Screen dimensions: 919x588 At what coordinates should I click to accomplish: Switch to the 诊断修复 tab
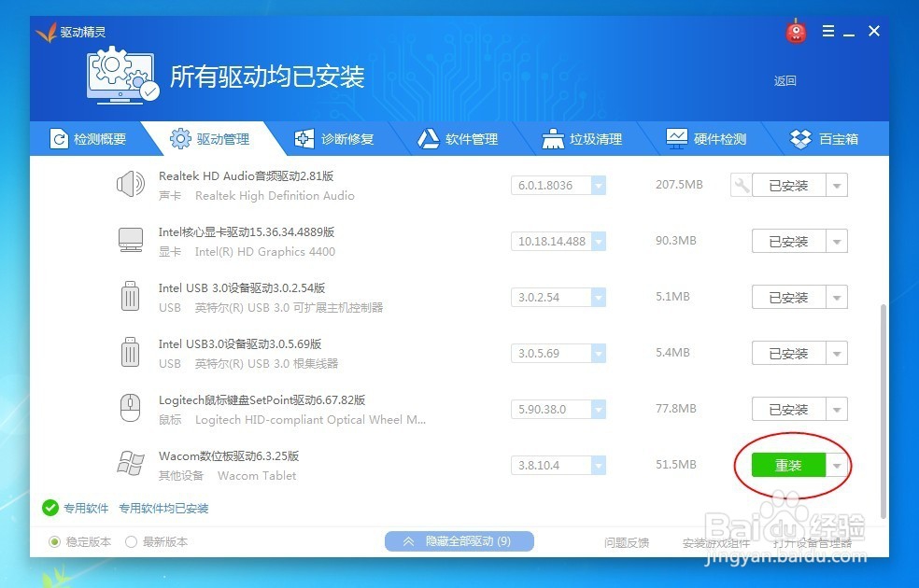click(334, 139)
